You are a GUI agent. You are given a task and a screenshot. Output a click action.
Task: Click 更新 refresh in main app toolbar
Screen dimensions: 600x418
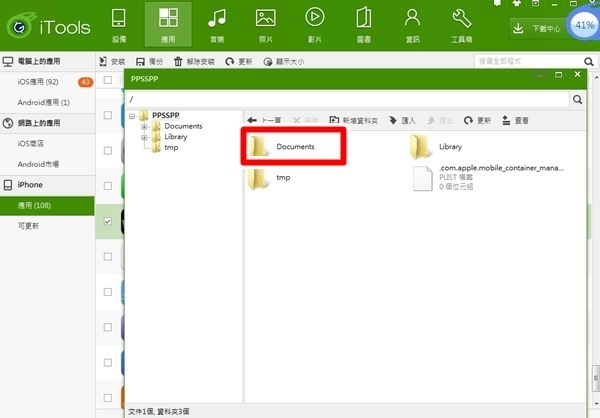click(x=239, y=62)
